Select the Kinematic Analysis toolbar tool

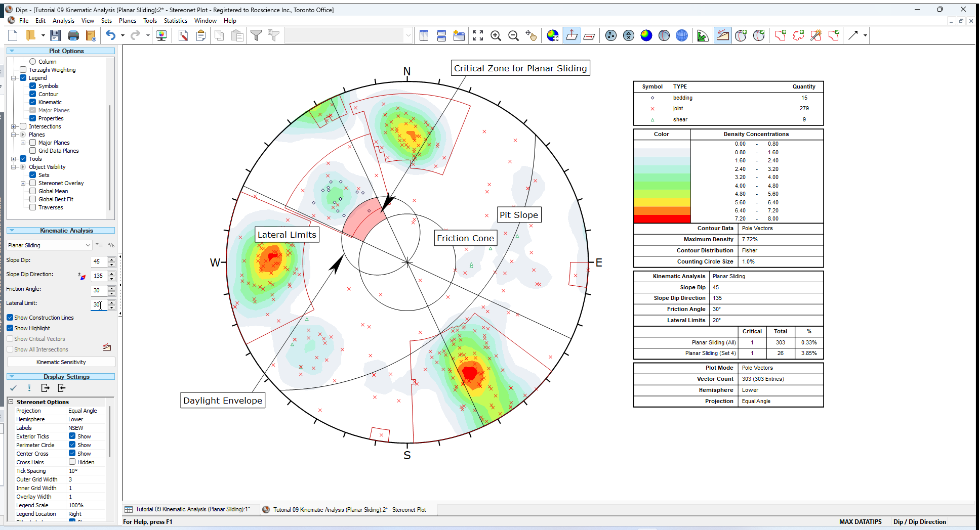coord(722,35)
